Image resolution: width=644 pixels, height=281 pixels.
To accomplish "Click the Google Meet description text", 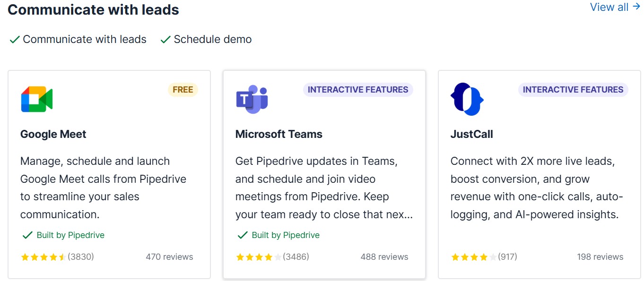I will 103,188.
